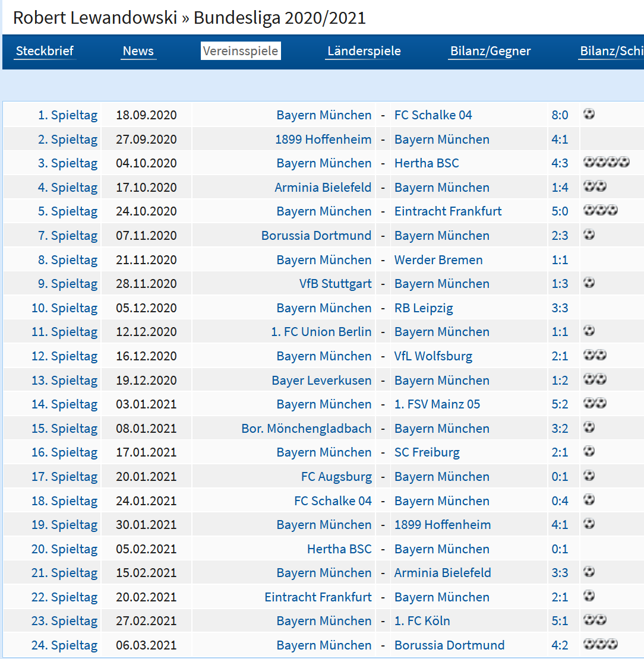Open the 3:2 result at Mönchengladbach
The width and height of the screenshot is (644, 659).
560,429
